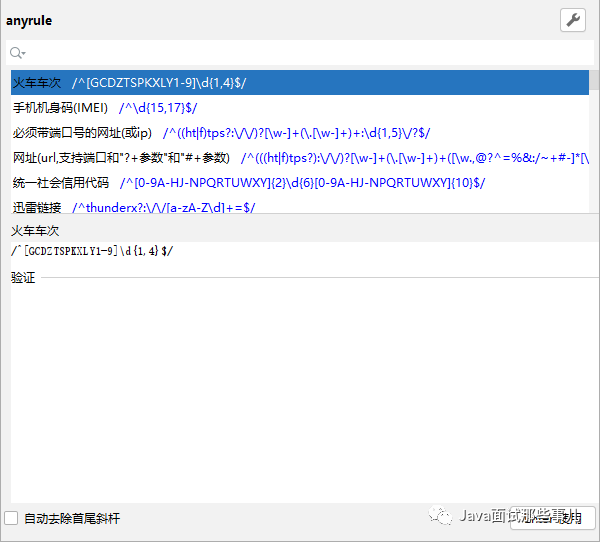Choose the 迅雷链接 regex rule
The width and height of the screenshot is (600, 542).
[x=37, y=207]
